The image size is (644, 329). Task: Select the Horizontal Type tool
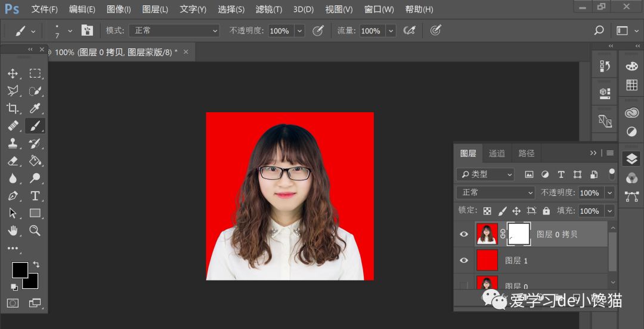tap(35, 196)
